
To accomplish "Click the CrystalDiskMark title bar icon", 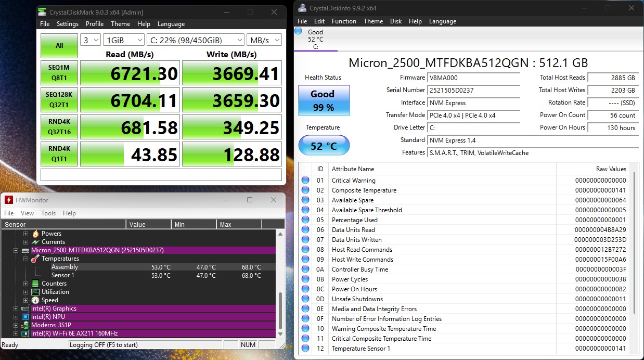I will pos(43,12).
